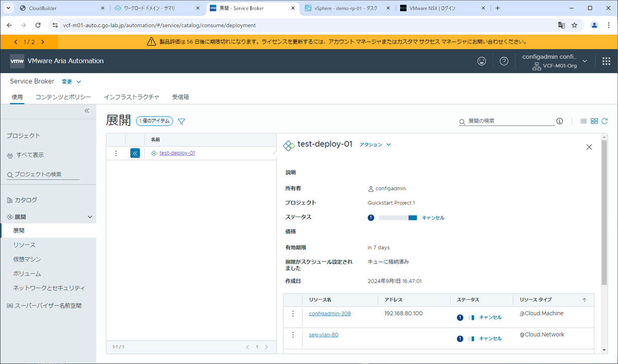Open actions menu for configadmin-308 resource
This screenshot has height=364, width=618.
coord(293,314)
